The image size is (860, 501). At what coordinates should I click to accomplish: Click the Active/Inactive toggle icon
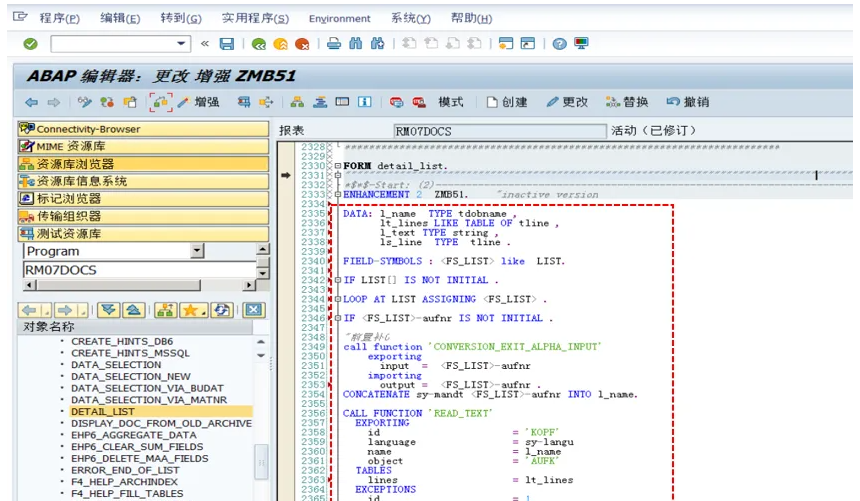(x=107, y=102)
